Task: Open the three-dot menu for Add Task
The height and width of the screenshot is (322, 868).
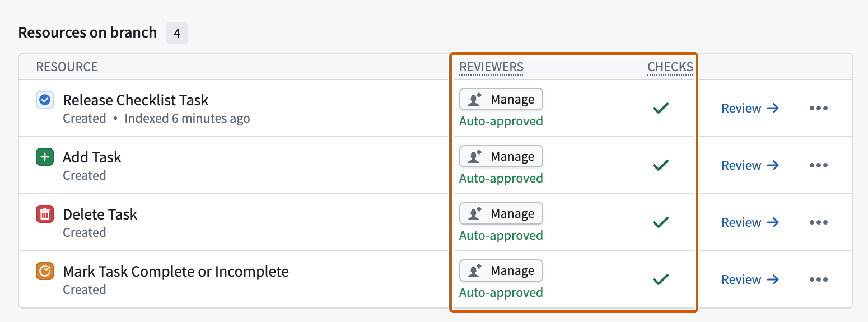Action: pyautogui.click(x=818, y=165)
